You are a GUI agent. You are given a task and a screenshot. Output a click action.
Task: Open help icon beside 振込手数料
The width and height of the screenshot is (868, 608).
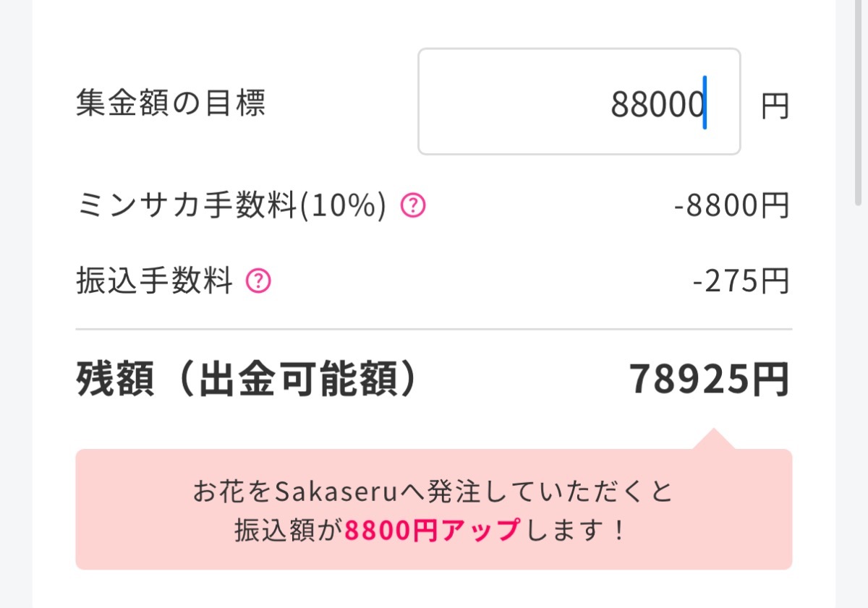[x=258, y=281]
